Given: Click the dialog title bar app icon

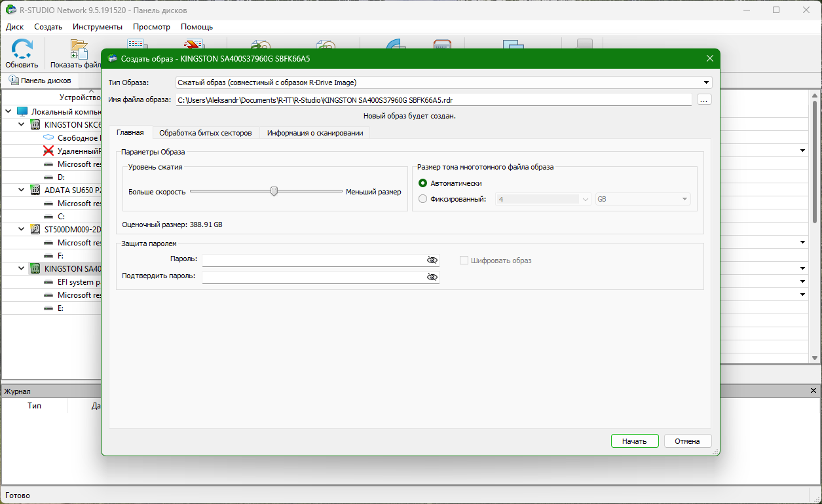Looking at the screenshot, I should (x=113, y=58).
